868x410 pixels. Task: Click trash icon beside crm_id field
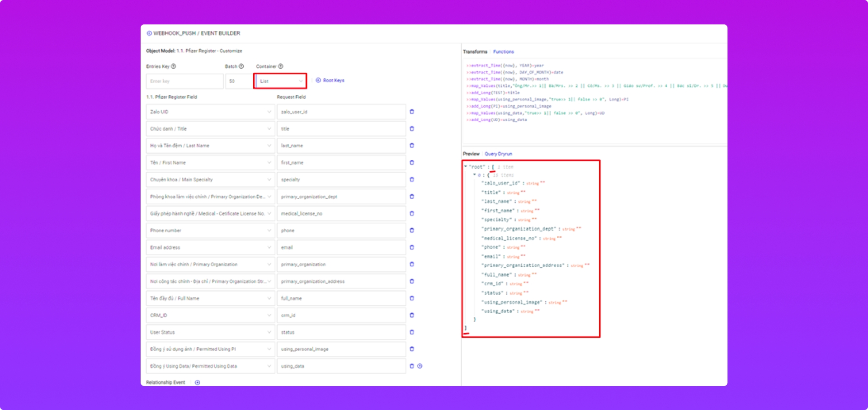pos(411,315)
